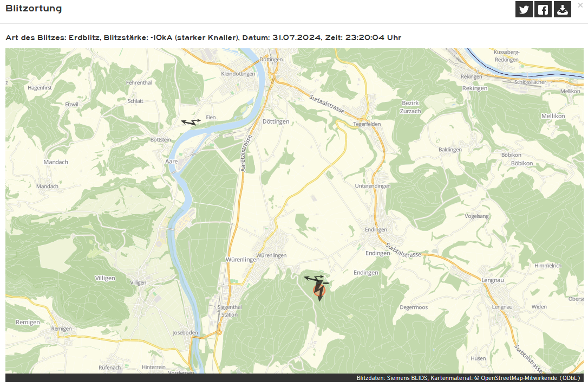This screenshot has width=588, height=386.
Task: Click the Tegerfelden label on map
Action: (367, 124)
